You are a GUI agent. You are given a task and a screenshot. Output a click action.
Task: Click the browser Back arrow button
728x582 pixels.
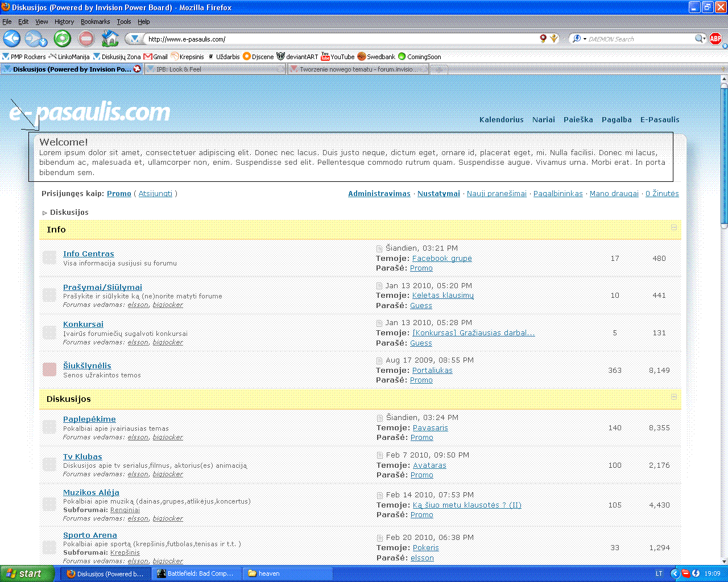click(x=12, y=39)
